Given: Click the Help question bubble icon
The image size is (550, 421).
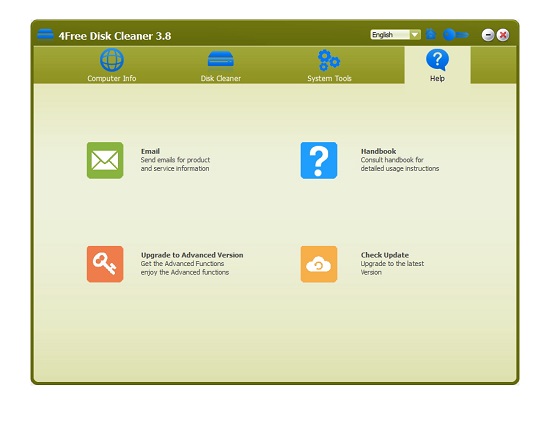Looking at the screenshot, I should [x=437, y=60].
